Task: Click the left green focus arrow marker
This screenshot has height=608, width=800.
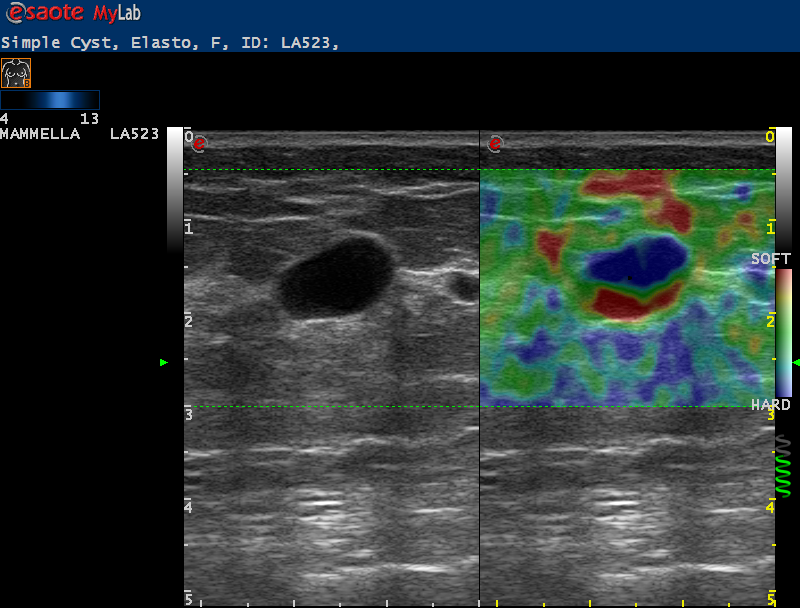Action: tap(164, 362)
